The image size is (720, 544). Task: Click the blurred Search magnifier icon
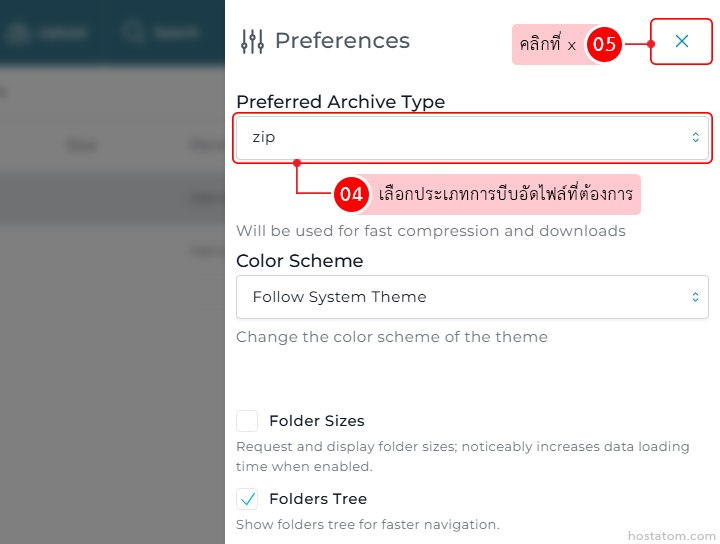133,32
